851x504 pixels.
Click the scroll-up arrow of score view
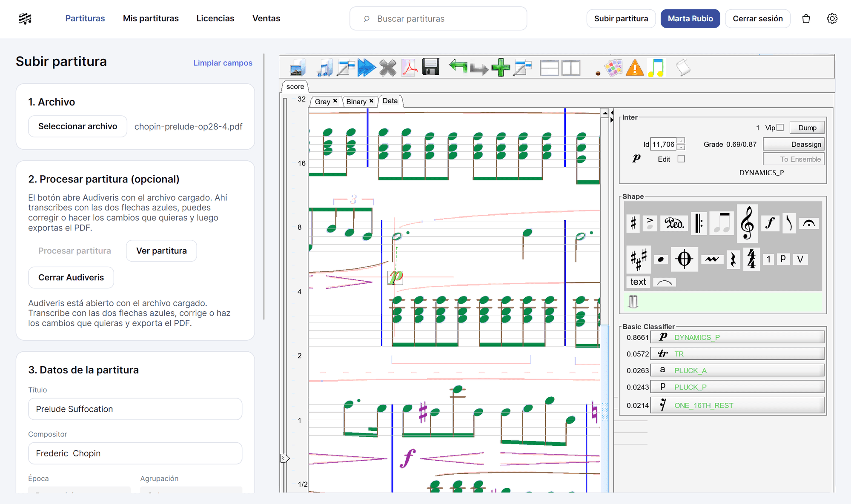[605, 113]
